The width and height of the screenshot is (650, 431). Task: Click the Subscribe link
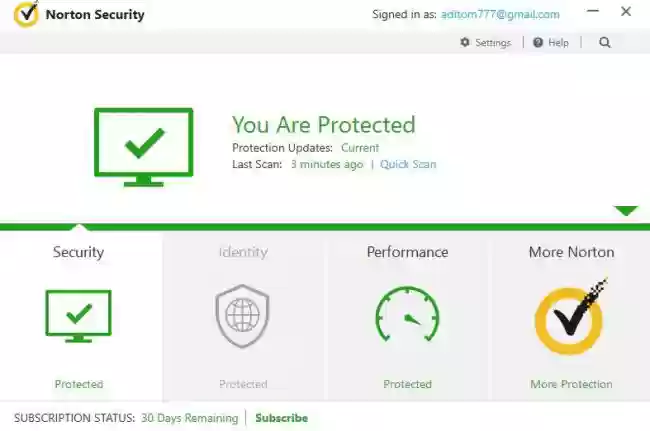click(x=281, y=418)
